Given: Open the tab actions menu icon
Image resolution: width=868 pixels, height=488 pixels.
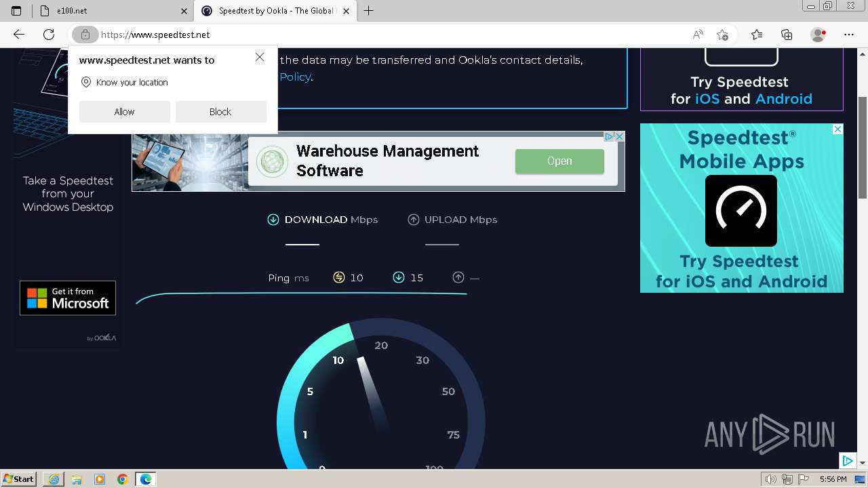Looking at the screenshot, I should click(16, 11).
